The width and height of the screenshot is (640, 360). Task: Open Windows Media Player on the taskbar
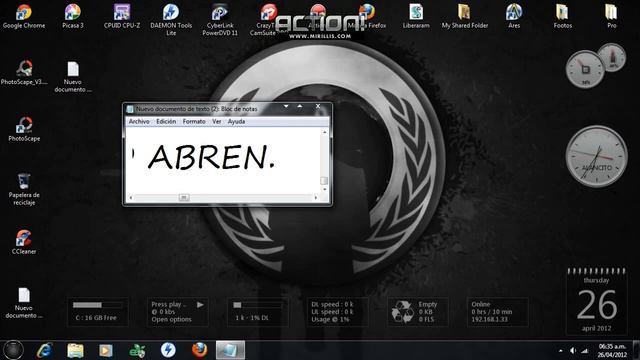[x=106, y=350]
